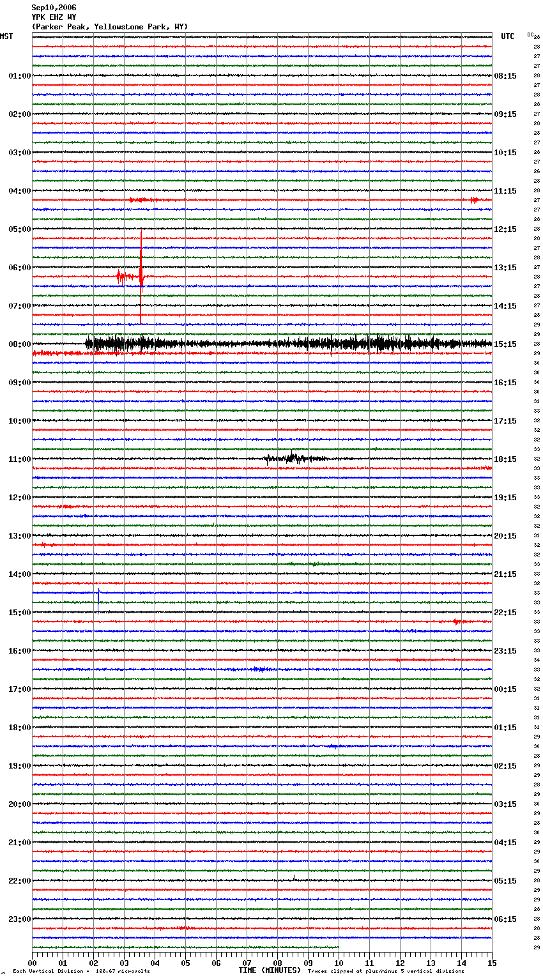Click the 21:15 UTC time label

[x=505, y=574]
